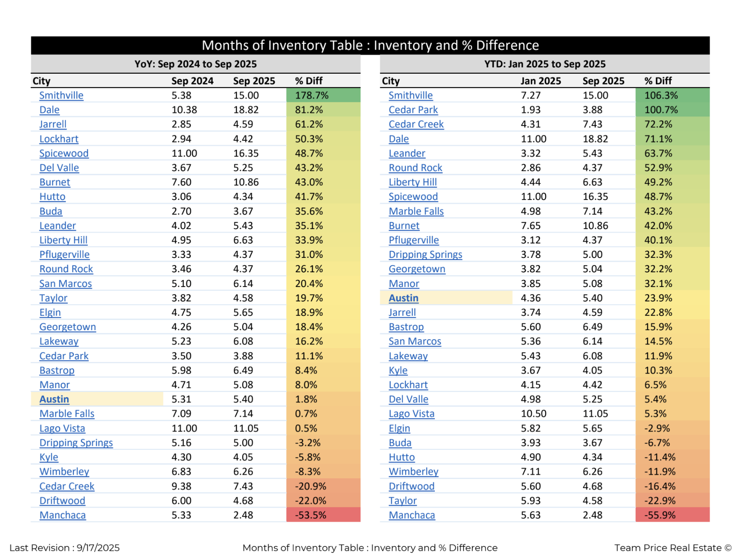Viewport: 737px width, 560px height.
Task: Click the Sep 2024 column header
Action: pos(192,81)
